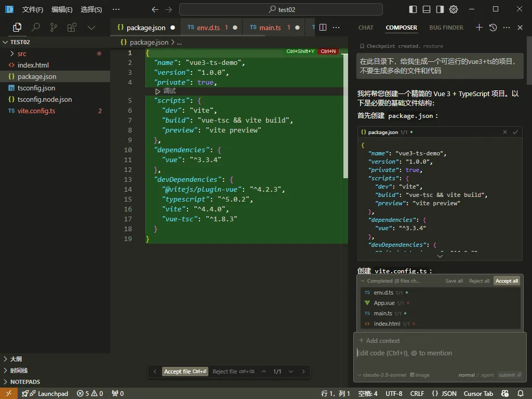532x399 pixels.
Task: Click the Accept all button
Action: click(507, 281)
